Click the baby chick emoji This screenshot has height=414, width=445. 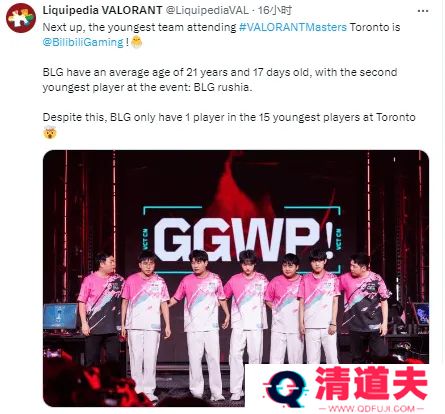tap(137, 42)
